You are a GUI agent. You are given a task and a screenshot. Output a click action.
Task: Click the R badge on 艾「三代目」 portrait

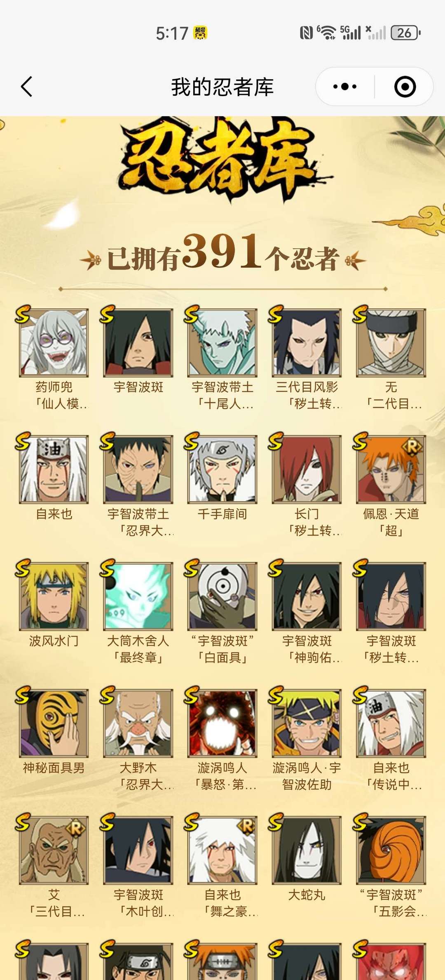point(76,827)
